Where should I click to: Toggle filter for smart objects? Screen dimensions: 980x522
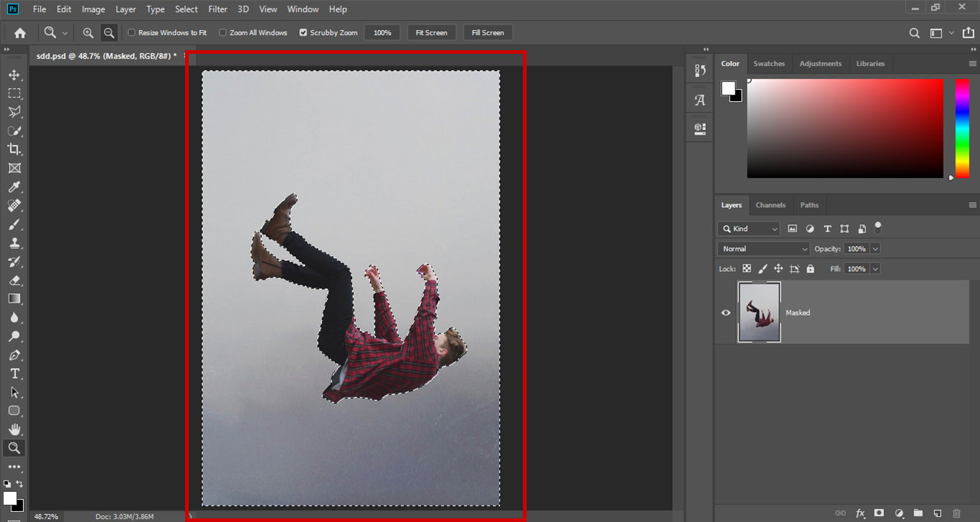pyautogui.click(x=862, y=229)
